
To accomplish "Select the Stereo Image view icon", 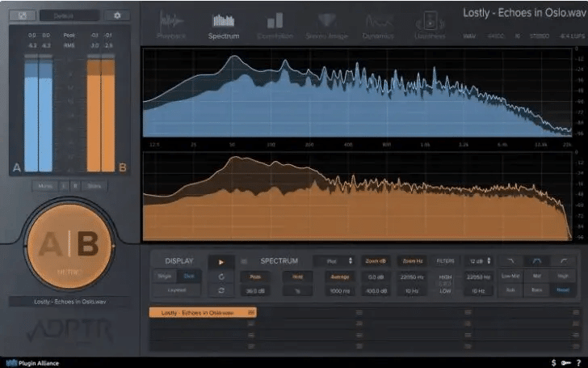I will [326, 25].
